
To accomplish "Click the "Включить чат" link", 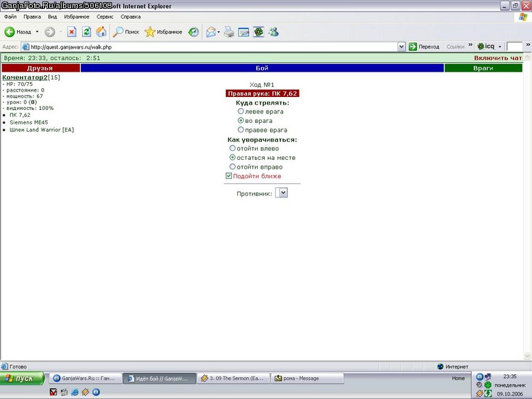I will pyautogui.click(x=498, y=58).
